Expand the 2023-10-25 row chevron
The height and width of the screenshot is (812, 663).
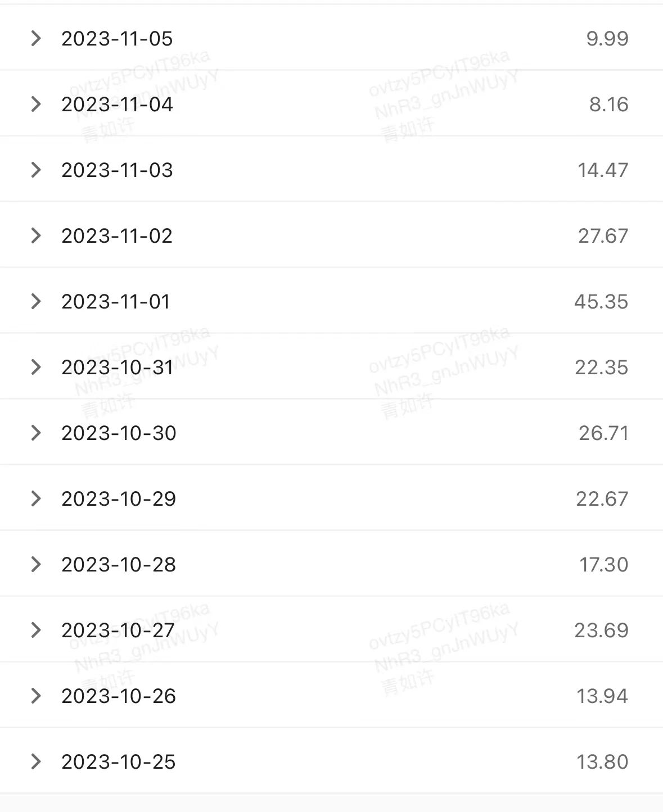coord(36,761)
